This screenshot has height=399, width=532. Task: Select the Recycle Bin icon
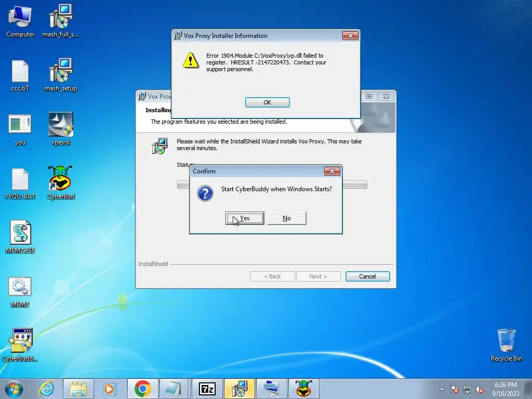coord(506,345)
